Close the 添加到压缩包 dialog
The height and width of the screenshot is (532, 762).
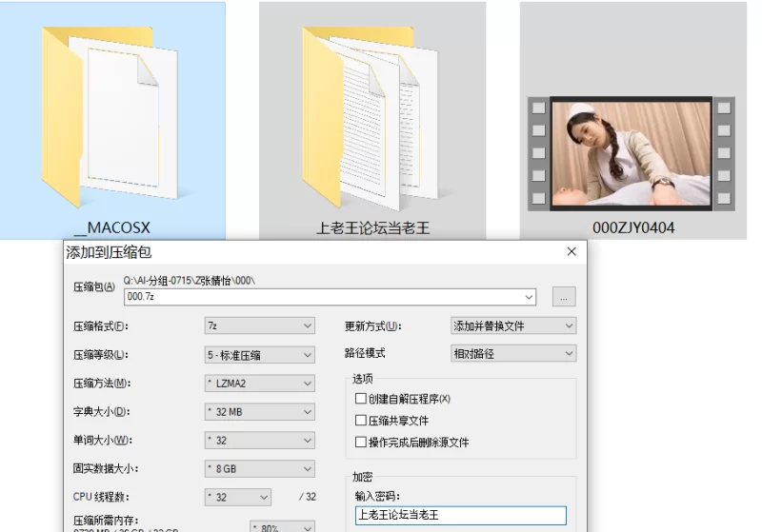pyautogui.click(x=571, y=251)
